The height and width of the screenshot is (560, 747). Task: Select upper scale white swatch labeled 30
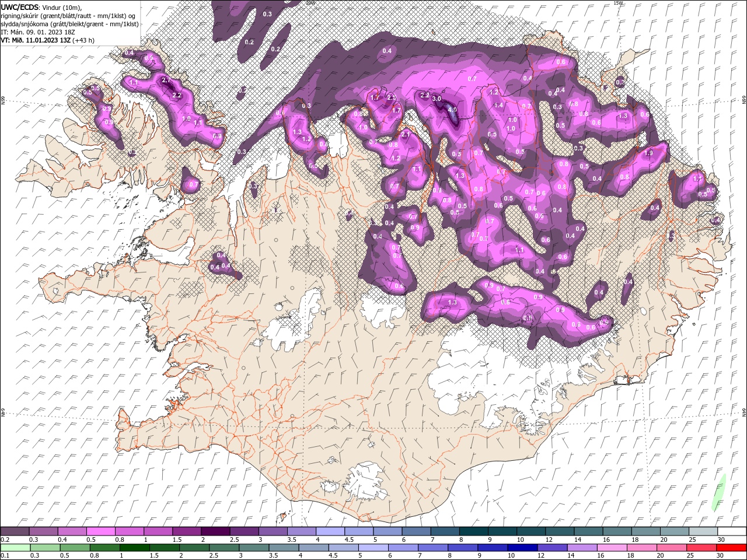point(731,531)
